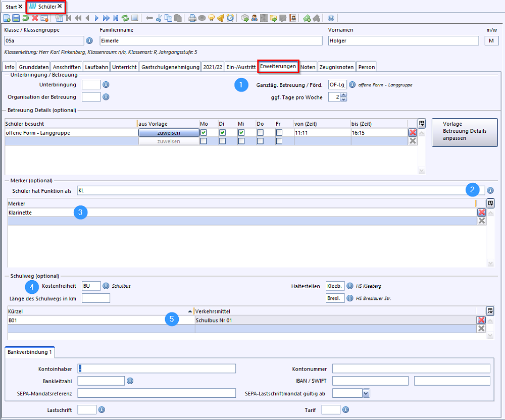This screenshot has width=505, height=420.
Task: Click info icon next to Unterbringung
Action: (x=106, y=85)
